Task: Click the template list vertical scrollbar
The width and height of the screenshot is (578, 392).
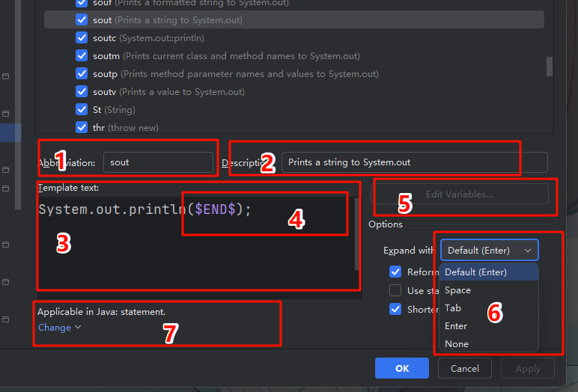Action: point(549,66)
